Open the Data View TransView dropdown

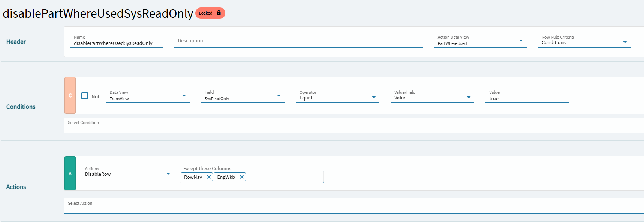(148, 96)
